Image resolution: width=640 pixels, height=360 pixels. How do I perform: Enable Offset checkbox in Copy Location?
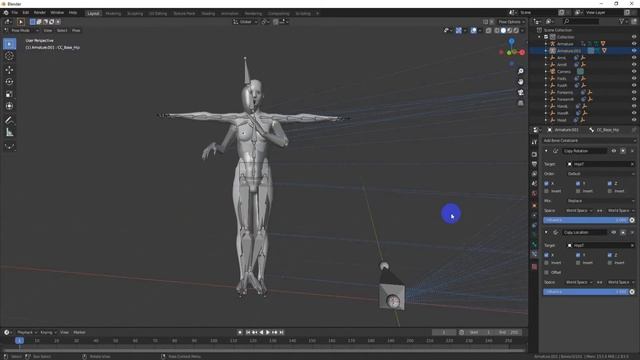pyautogui.click(x=547, y=272)
